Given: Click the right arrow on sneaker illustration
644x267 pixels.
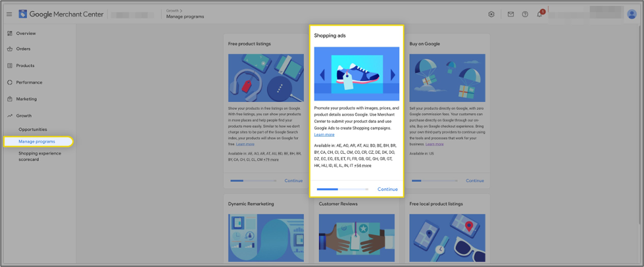Looking at the screenshot, I should click(x=393, y=74).
